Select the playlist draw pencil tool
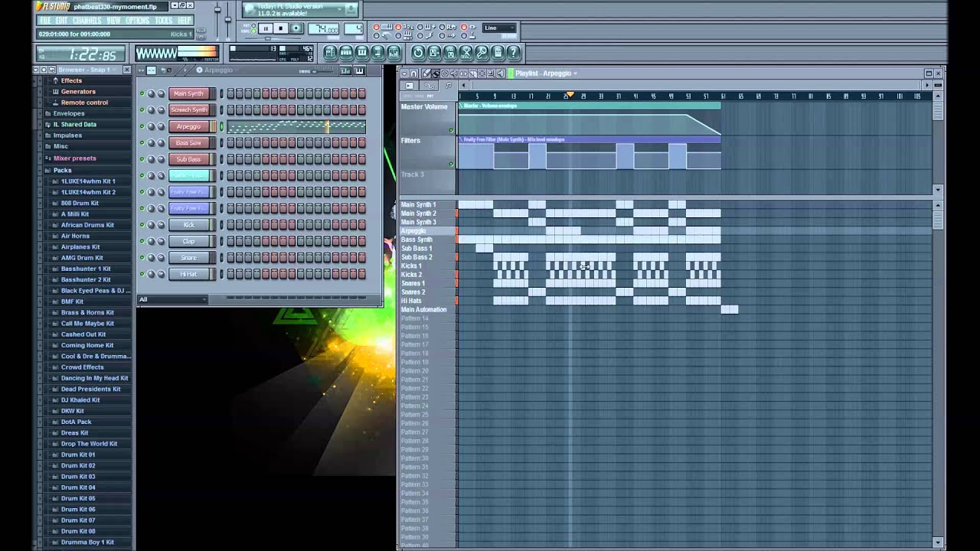The image size is (980, 551). click(426, 73)
